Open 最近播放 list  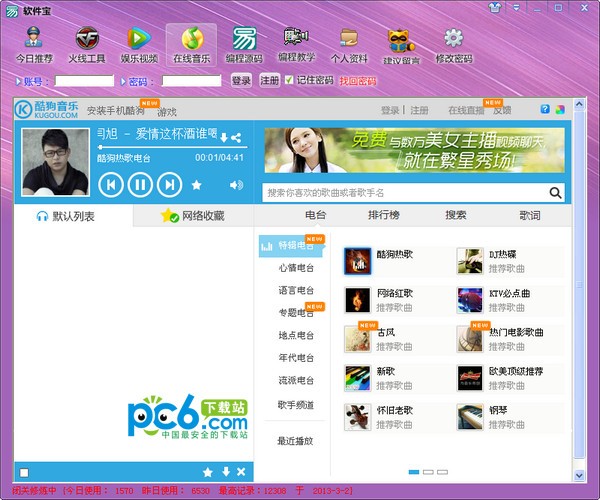[295, 441]
